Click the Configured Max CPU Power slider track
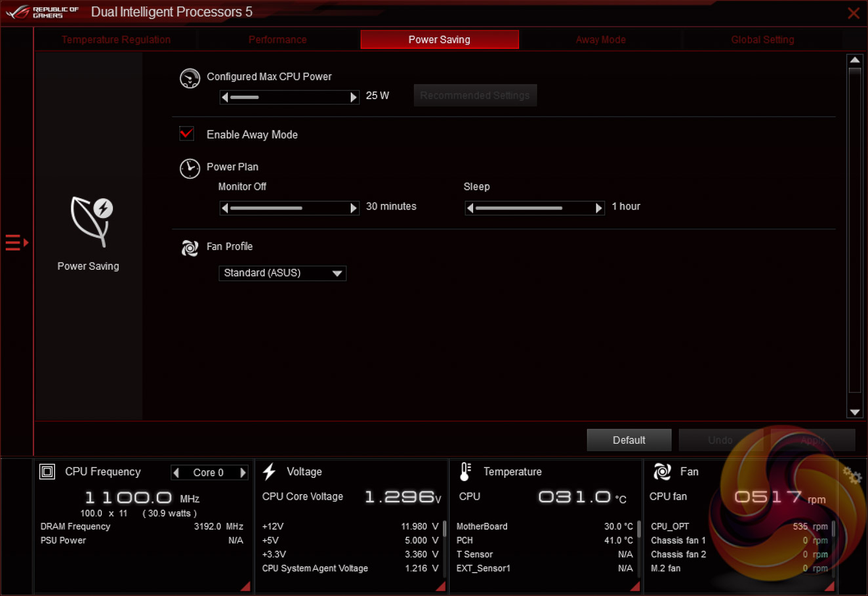Viewport: 868px width, 596px height. pyautogui.click(x=289, y=97)
